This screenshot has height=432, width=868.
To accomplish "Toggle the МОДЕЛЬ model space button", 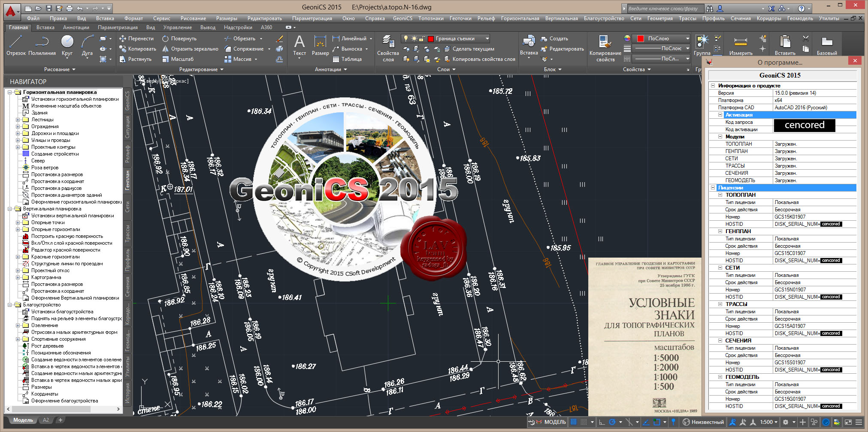I will click(x=555, y=422).
